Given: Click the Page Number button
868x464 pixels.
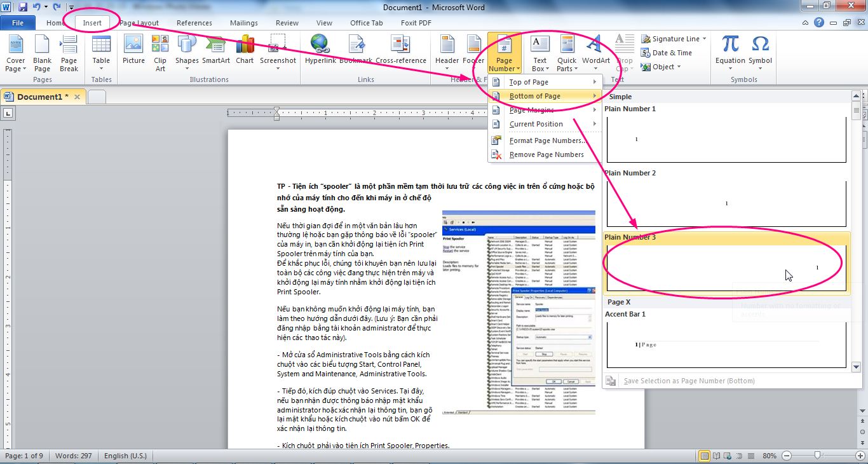Looking at the screenshot, I should click(x=504, y=54).
